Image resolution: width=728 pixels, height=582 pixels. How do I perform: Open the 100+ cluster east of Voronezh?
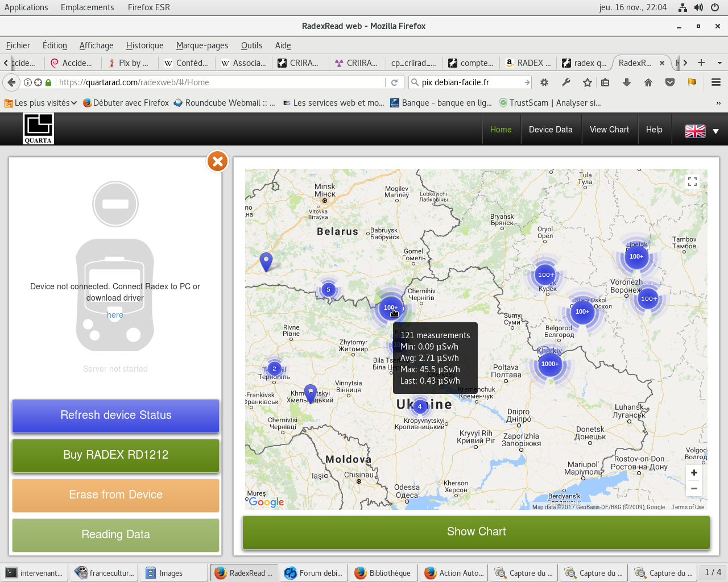[x=649, y=298]
